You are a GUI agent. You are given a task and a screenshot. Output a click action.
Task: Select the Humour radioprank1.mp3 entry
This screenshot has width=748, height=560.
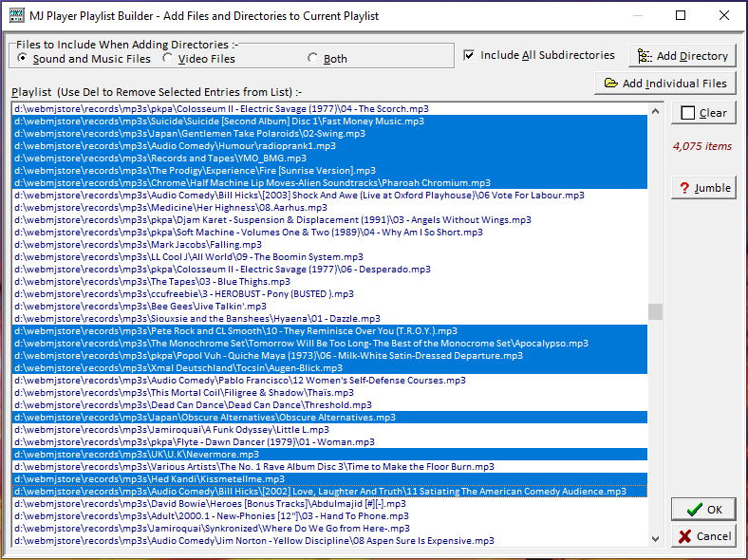coord(329,146)
